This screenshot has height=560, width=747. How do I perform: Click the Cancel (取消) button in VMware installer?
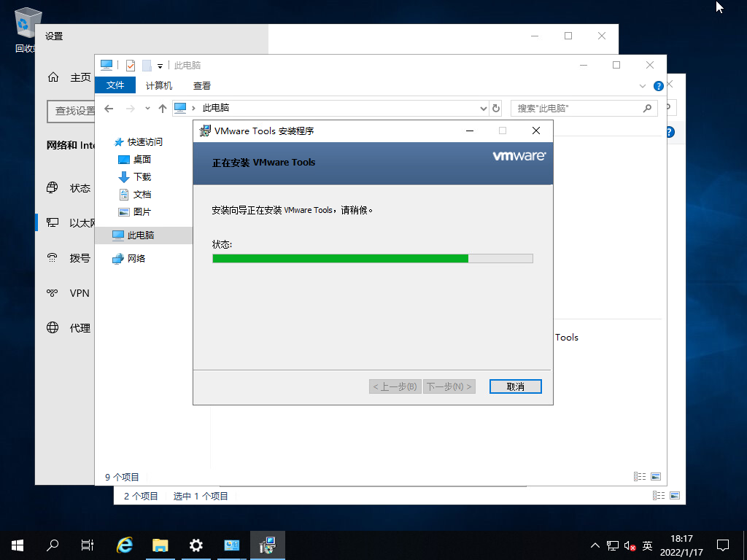(516, 386)
